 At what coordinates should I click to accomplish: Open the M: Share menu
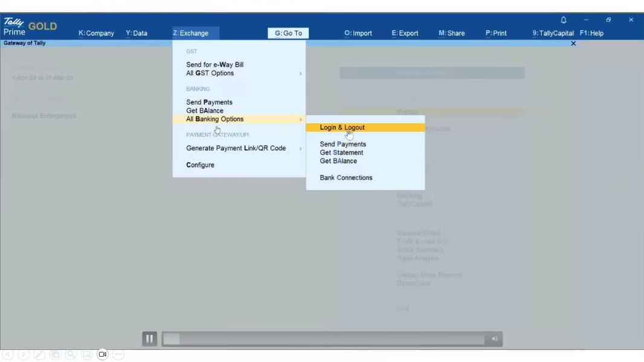coord(452,33)
